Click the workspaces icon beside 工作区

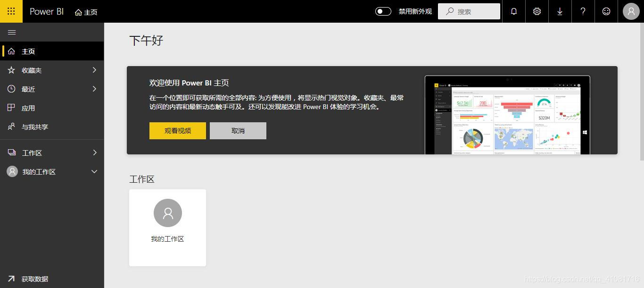click(12, 152)
